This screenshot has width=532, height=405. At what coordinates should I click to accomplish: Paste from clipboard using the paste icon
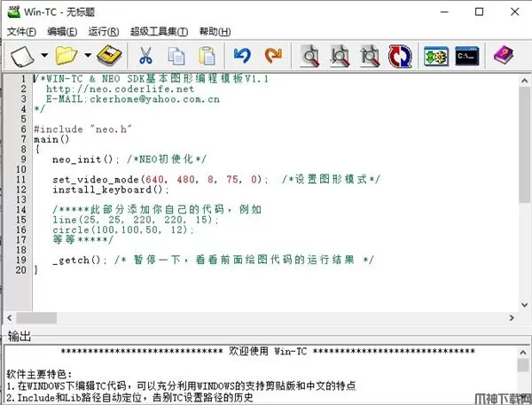(x=207, y=56)
